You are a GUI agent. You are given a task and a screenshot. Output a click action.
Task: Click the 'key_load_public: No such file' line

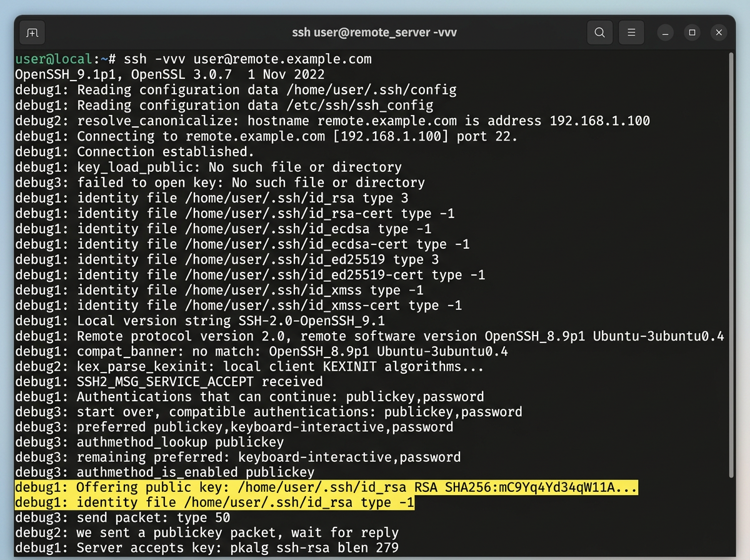[209, 167]
